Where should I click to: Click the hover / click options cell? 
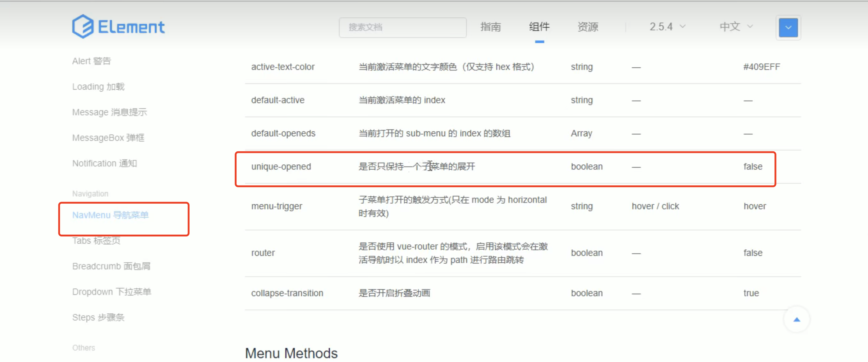coord(655,206)
